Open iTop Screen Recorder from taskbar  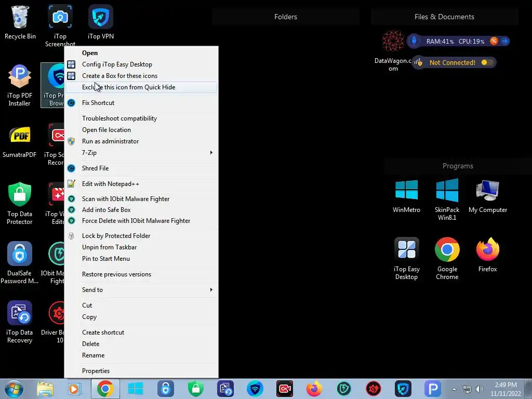pos(284,389)
